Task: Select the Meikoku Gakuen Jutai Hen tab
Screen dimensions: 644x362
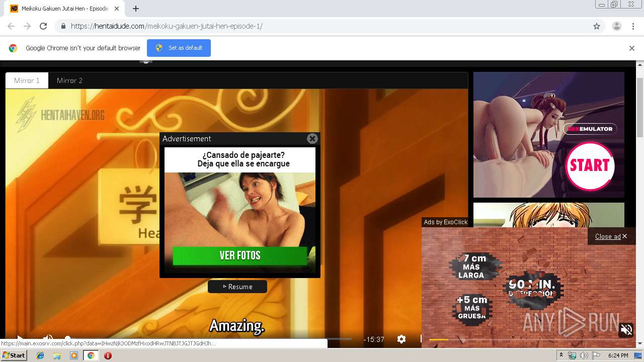Action: [64, 9]
